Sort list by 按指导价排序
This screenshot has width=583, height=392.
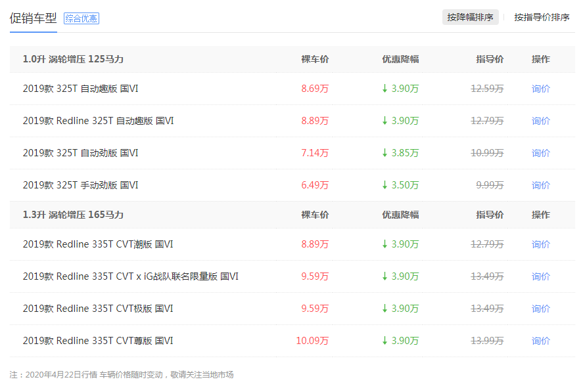[542, 17]
